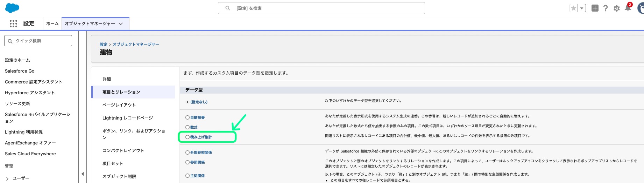Select the 外部参照関係 radio button
Image resolution: width=644 pixels, height=183 pixels.
(187, 152)
